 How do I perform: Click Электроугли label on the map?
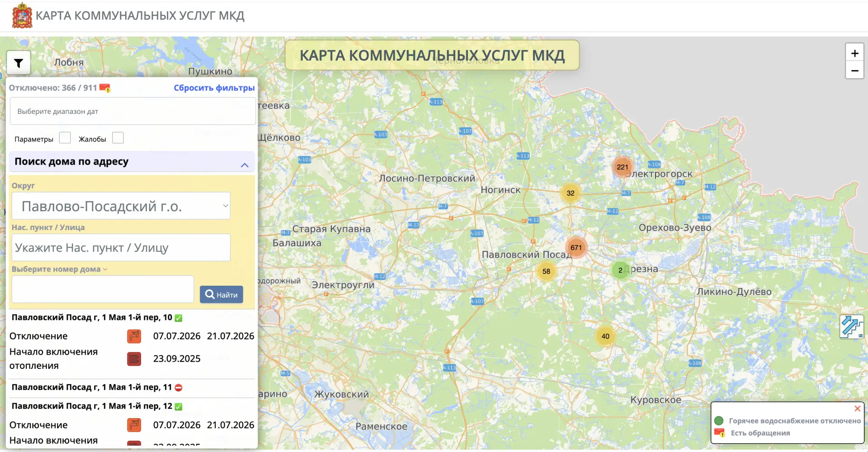[343, 285]
